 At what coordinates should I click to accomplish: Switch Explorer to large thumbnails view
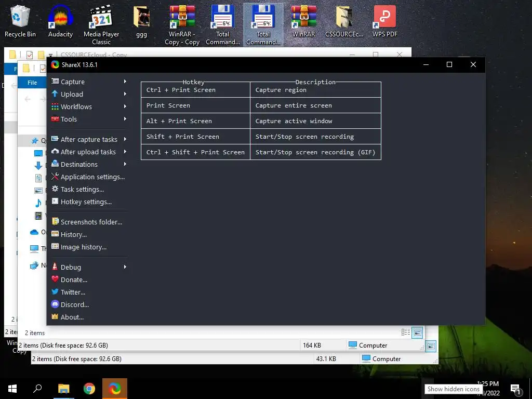tap(418, 333)
